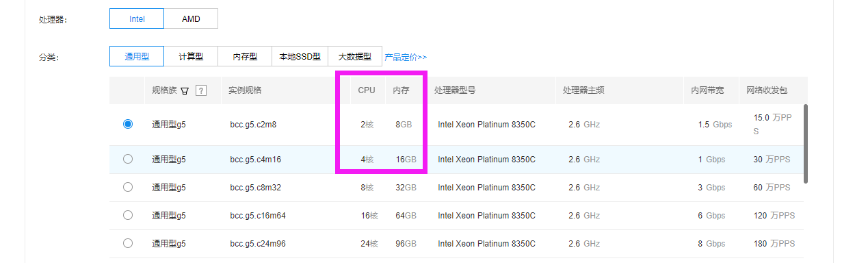868x263 pixels.
Task: Click the 64GB memory cell
Action: 406,216
